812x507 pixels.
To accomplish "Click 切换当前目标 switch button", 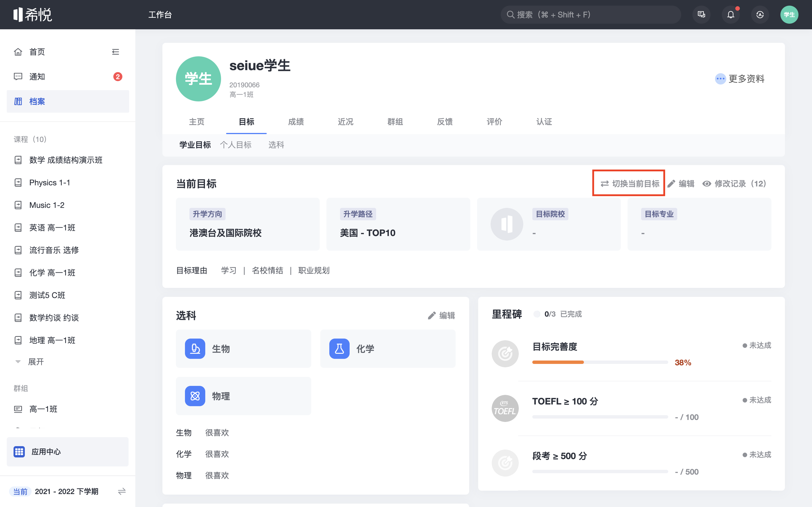I will click(x=630, y=184).
